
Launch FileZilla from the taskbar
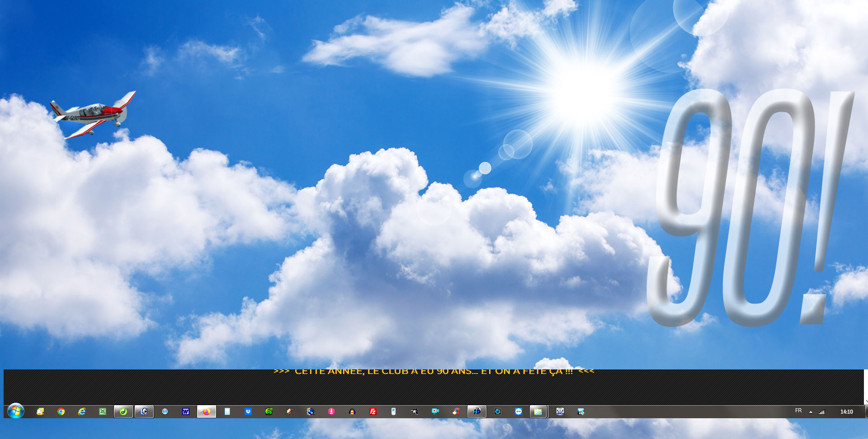click(x=373, y=411)
